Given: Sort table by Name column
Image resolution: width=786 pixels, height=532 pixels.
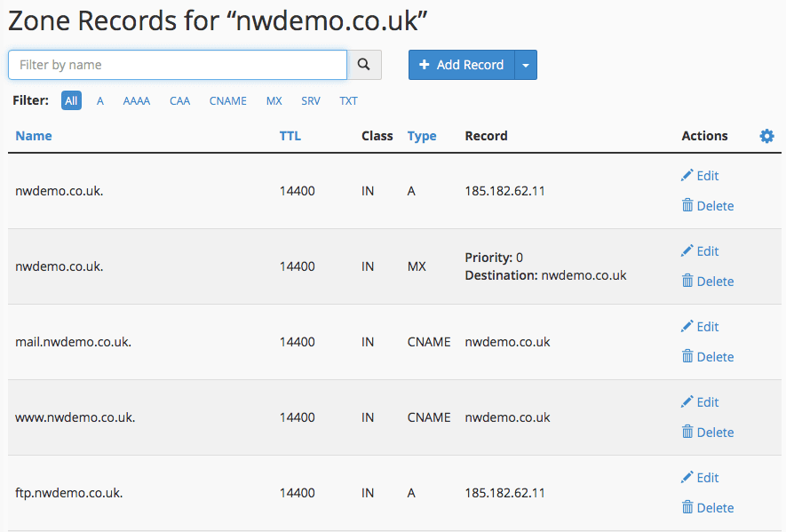Looking at the screenshot, I should pyautogui.click(x=34, y=136).
